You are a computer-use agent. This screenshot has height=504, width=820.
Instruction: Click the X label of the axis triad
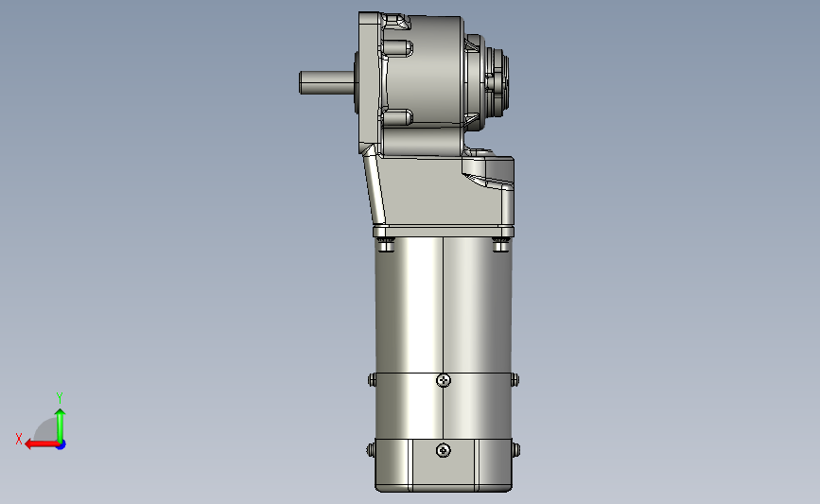[x=19, y=439]
